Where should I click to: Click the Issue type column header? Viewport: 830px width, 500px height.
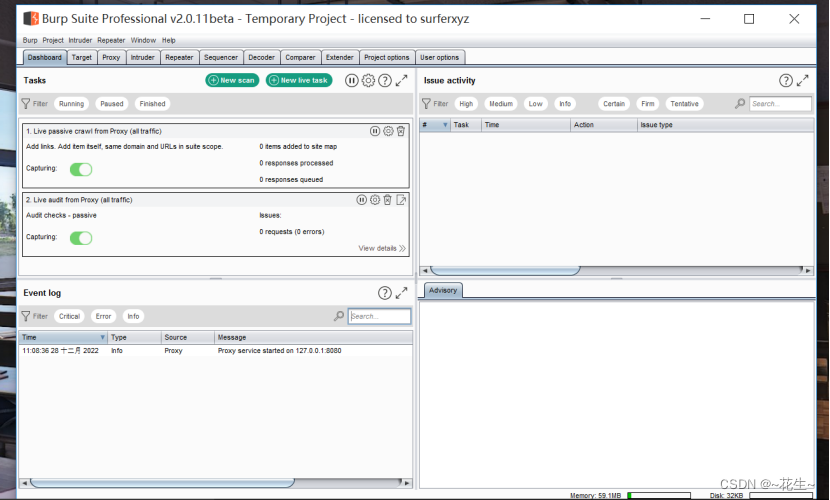725,125
